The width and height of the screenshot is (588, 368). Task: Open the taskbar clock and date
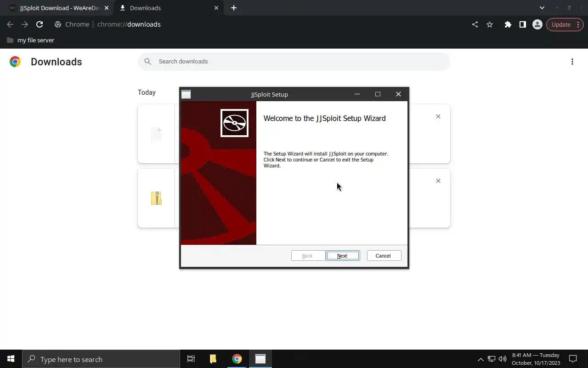[x=536, y=359]
